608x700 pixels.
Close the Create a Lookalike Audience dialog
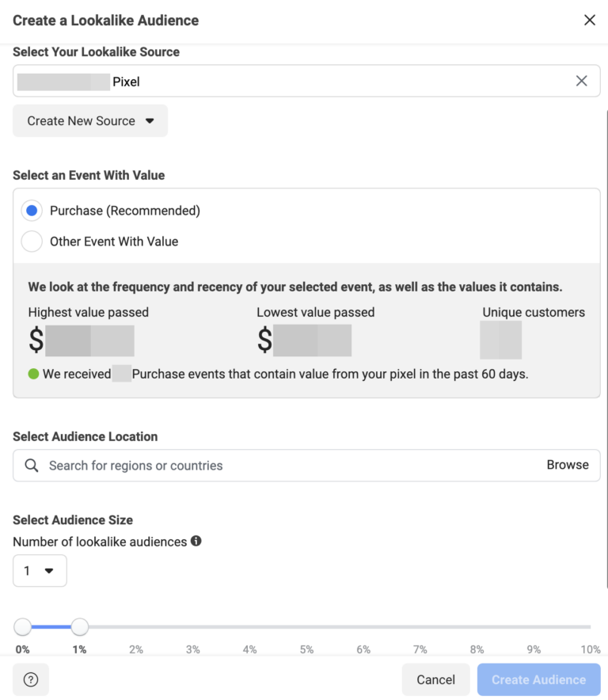pyautogui.click(x=590, y=20)
